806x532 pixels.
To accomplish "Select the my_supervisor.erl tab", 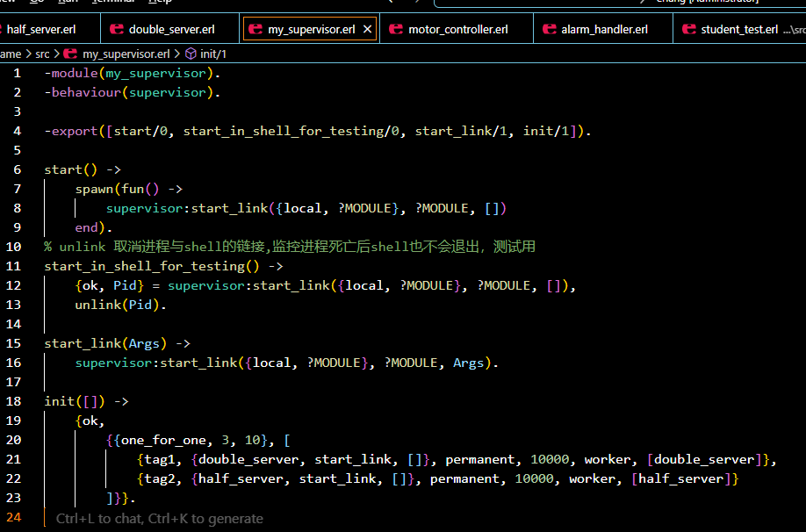I will [311, 29].
